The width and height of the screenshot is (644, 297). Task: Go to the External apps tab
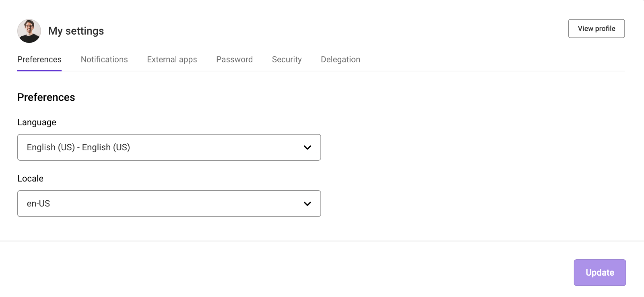[x=172, y=60]
